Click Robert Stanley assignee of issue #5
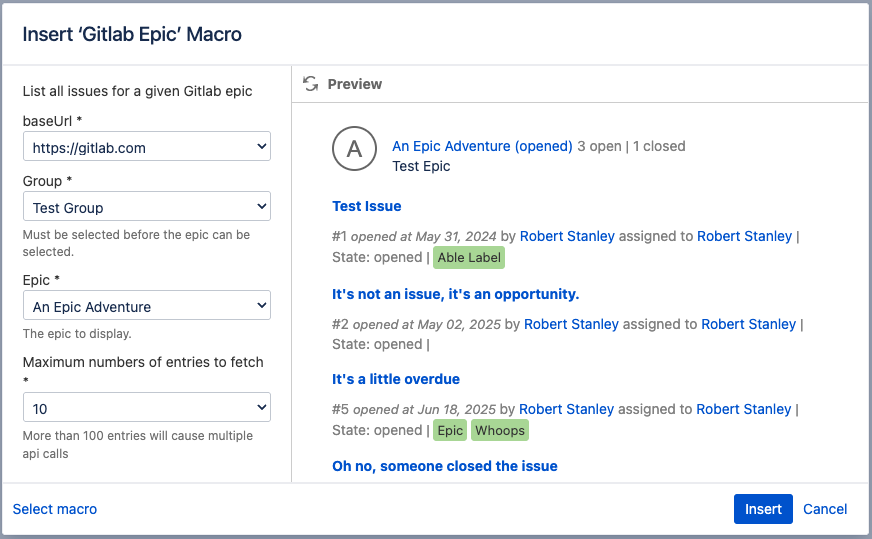The width and height of the screenshot is (872, 539). 744,409
